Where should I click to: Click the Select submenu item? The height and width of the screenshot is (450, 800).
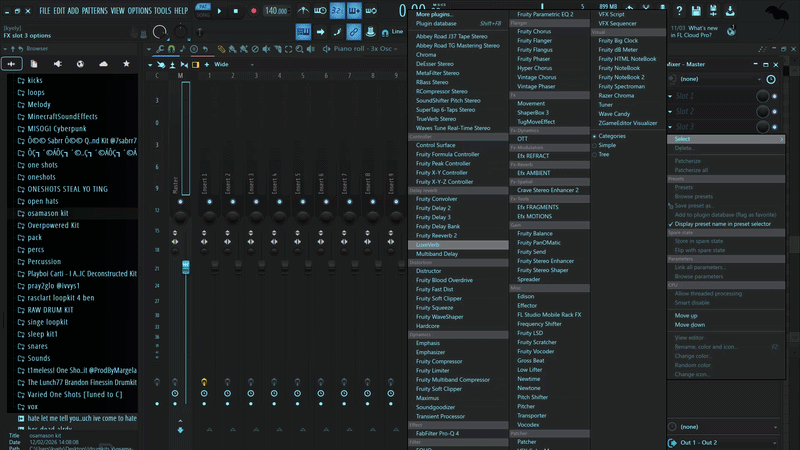726,139
